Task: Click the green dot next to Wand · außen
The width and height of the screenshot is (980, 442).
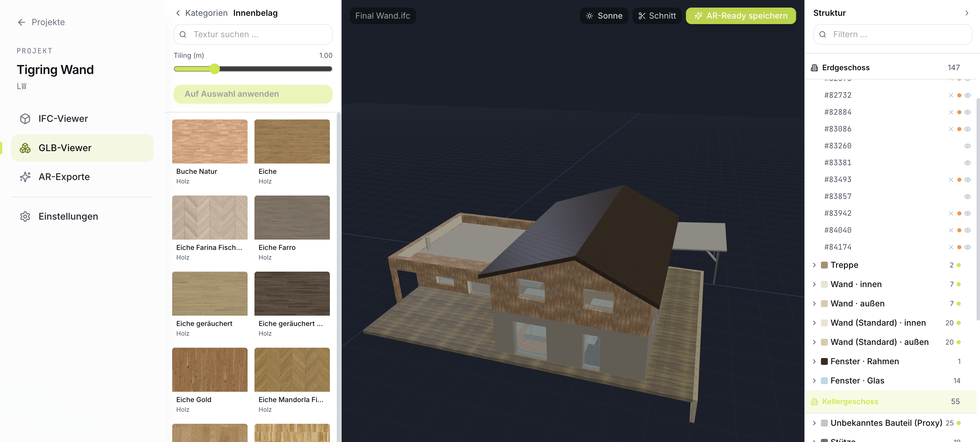Action: 959,304
